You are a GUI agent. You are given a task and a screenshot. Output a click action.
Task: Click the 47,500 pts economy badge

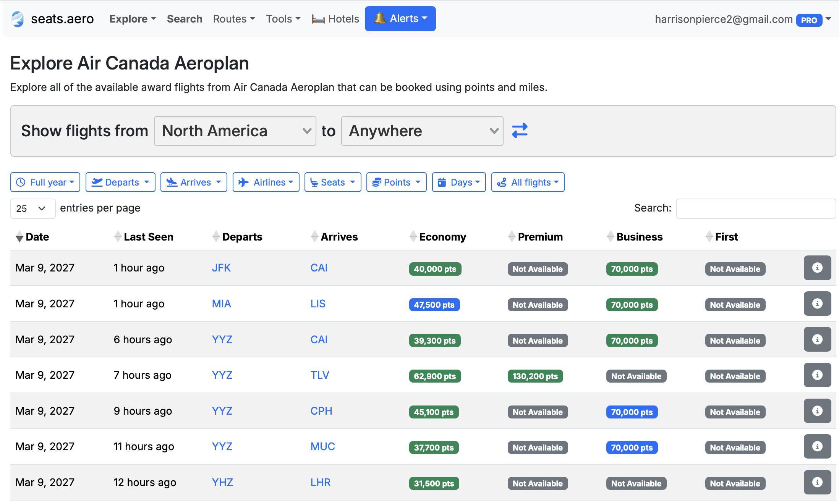click(x=434, y=305)
